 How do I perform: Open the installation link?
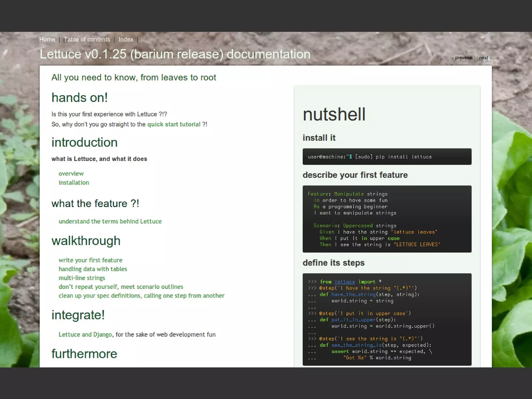74,182
